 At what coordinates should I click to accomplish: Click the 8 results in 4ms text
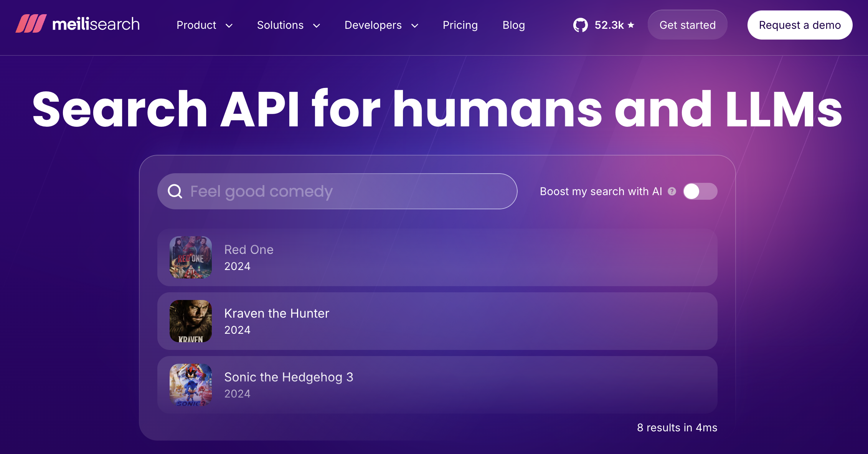pos(677,427)
